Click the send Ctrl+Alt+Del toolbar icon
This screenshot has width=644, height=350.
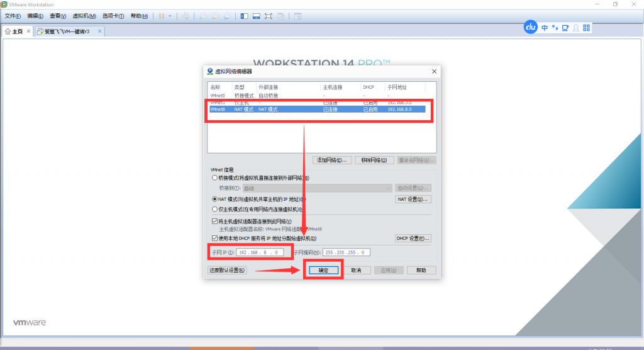coord(186,16)
